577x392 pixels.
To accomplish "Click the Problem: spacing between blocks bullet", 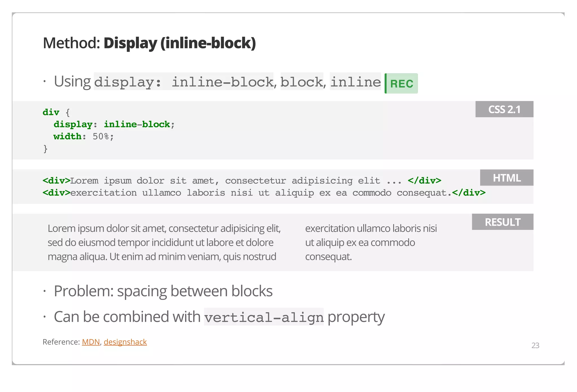I will tap(163, 291).
